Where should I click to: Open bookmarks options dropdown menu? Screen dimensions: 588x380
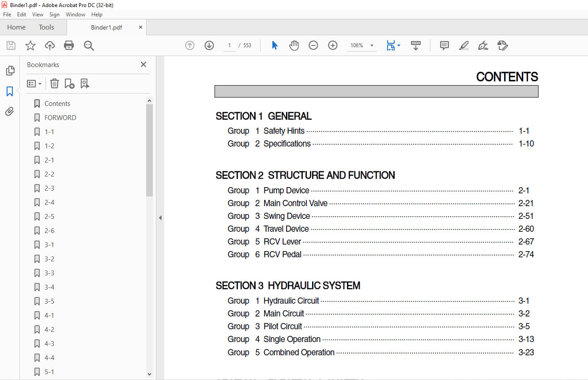(x=34, y=83)
